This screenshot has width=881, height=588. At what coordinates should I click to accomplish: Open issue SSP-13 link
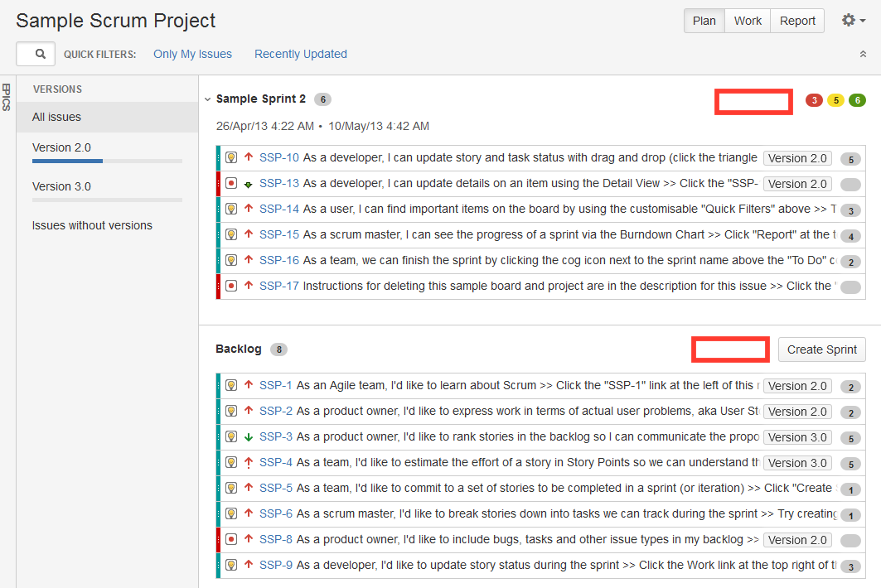tap(279, 183)
